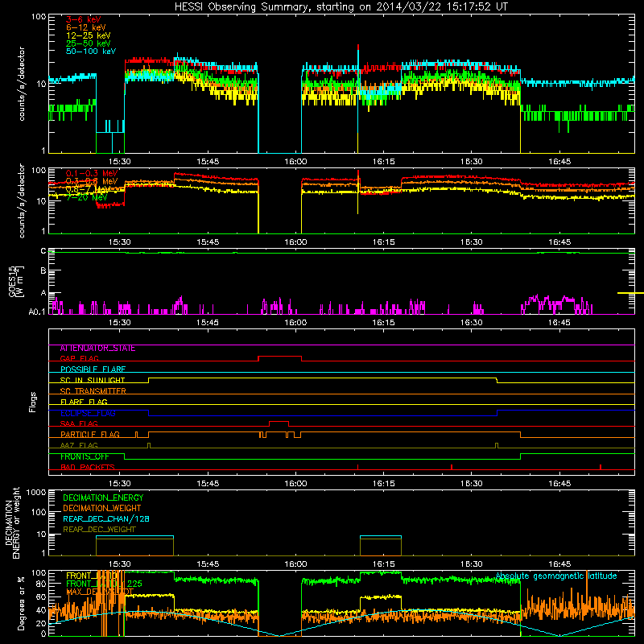Select the FRONTS_OFF flag label
Screen dimensions: 644x644
(x=85, y=456)
